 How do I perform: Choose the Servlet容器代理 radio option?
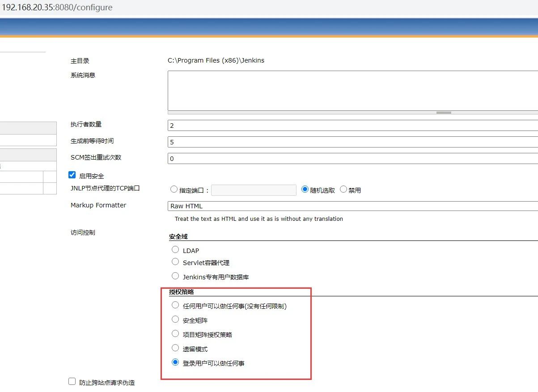pos(175,262)
